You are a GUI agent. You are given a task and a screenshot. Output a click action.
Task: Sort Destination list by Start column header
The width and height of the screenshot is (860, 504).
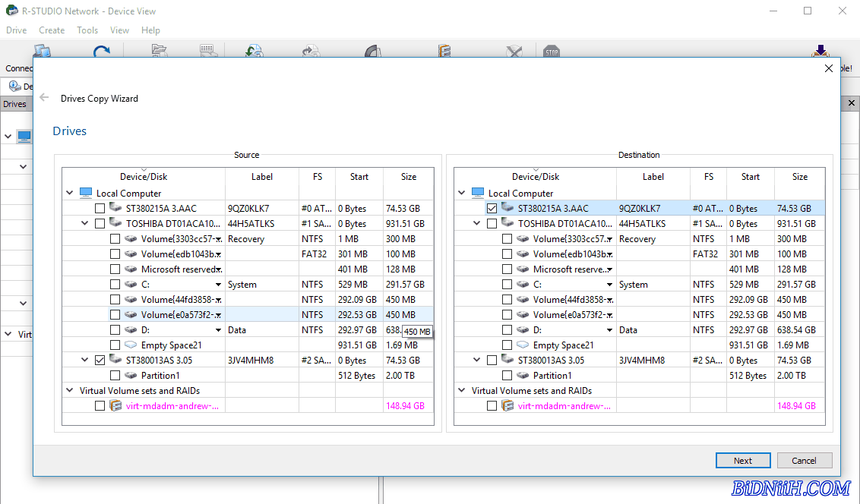[751, 176]
